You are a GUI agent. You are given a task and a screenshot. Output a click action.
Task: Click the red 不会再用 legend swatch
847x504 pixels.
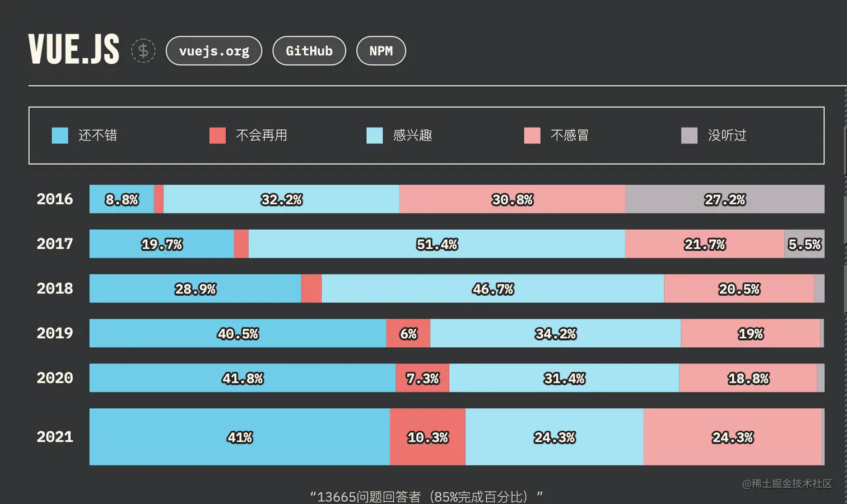pyautogui.click(x=217, y=136)
